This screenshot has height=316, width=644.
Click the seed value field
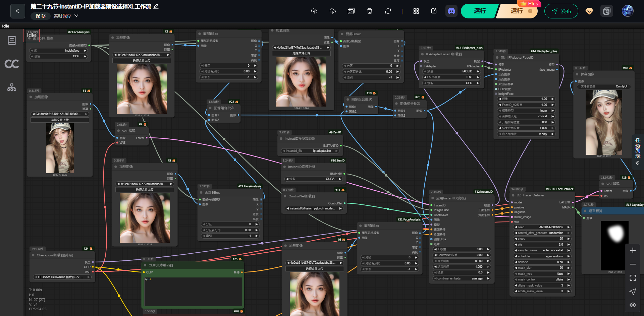pyautogui.click(x=542, y=227)
